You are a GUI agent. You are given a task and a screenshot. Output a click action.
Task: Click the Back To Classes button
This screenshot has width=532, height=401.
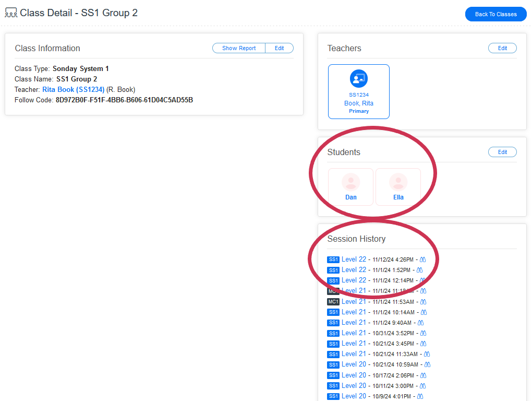(495, 14)
